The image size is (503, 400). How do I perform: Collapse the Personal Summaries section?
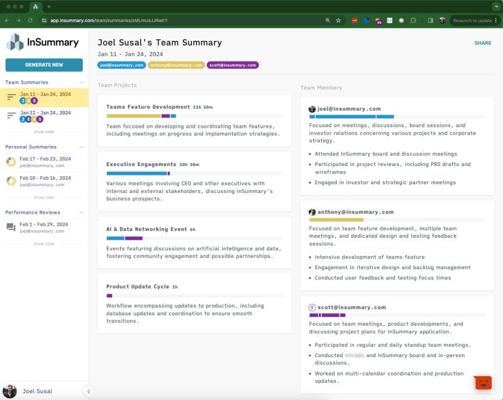click(x=81, y=147)
